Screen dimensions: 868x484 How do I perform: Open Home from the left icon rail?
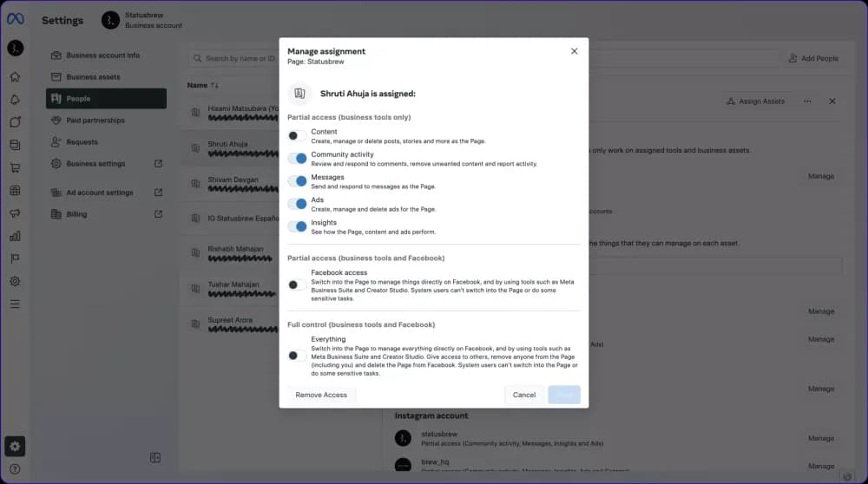point(15,76)
